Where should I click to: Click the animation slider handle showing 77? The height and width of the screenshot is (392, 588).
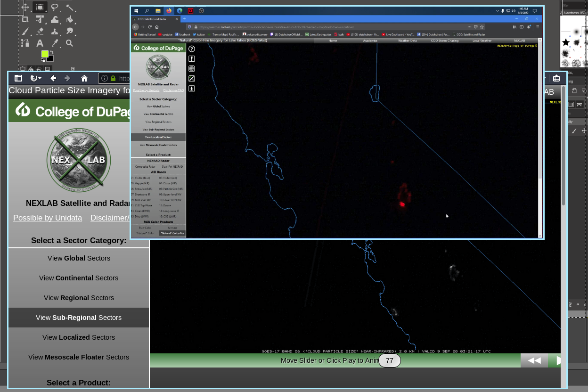pyautogui.click(x=389, y=360)
